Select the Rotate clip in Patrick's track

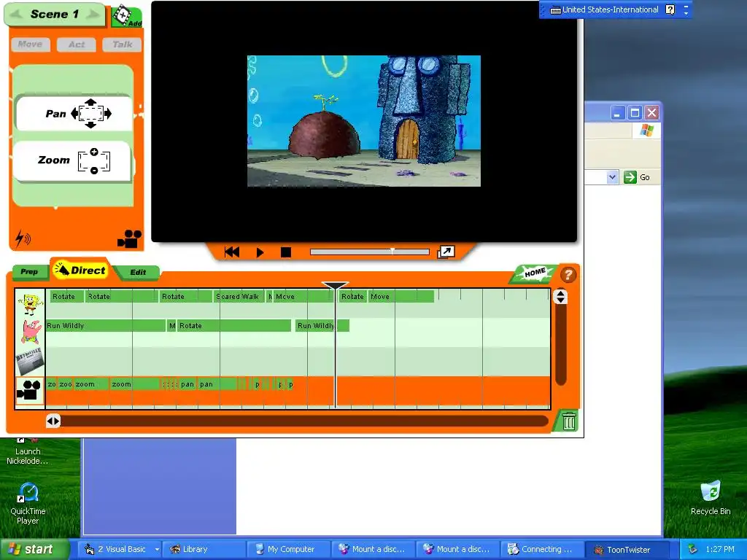(x=233, y=326)
